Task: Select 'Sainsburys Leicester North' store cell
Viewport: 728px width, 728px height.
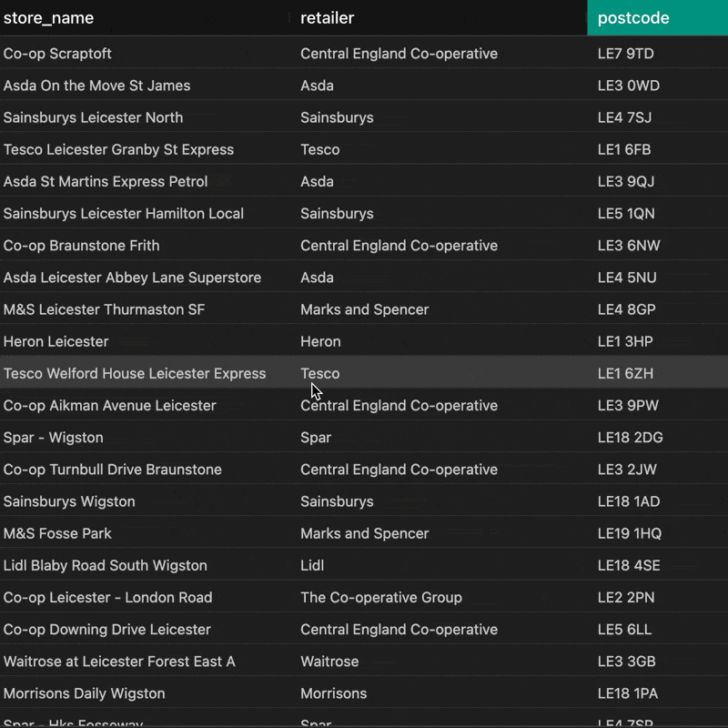Action: pyautogui.click(x=93, y=117)
